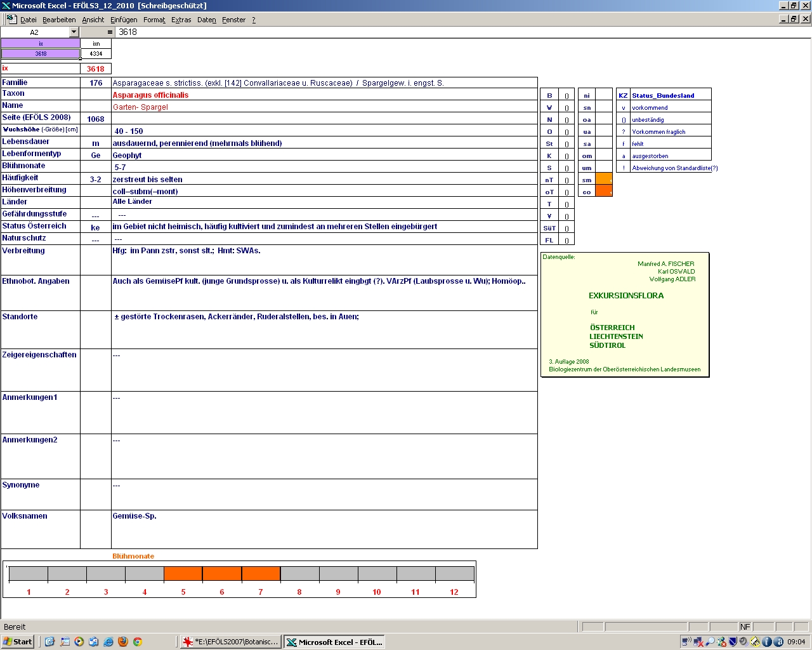
Task: Click the fourth quick launch icon with blue arrows
Action: coord(93,642)
